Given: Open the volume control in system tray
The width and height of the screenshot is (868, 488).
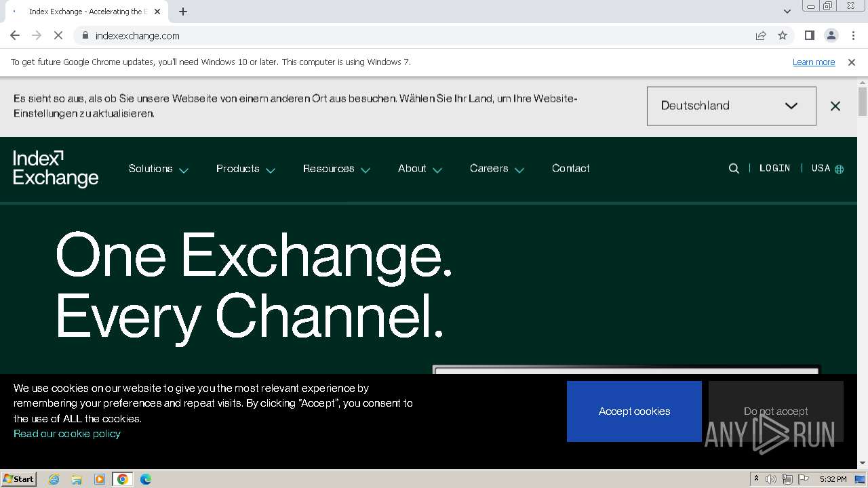Looking at the screenshot, I should coord(771,479).
